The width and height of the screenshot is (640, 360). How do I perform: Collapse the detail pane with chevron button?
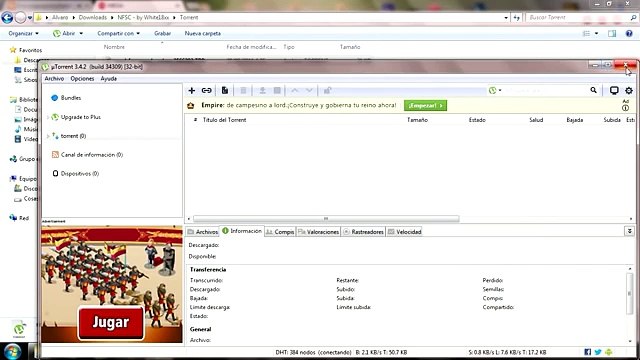click(629, 231)
